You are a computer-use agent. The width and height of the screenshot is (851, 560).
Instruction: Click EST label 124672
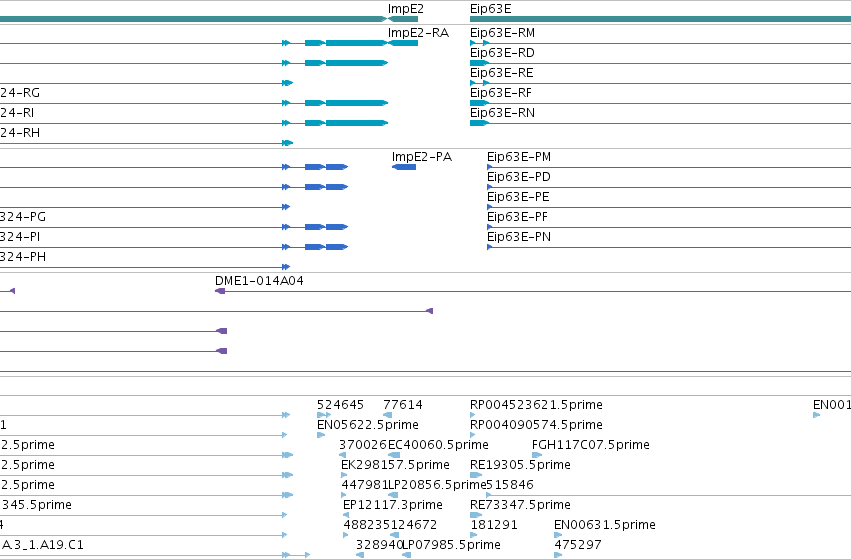[x=414, y=525]
